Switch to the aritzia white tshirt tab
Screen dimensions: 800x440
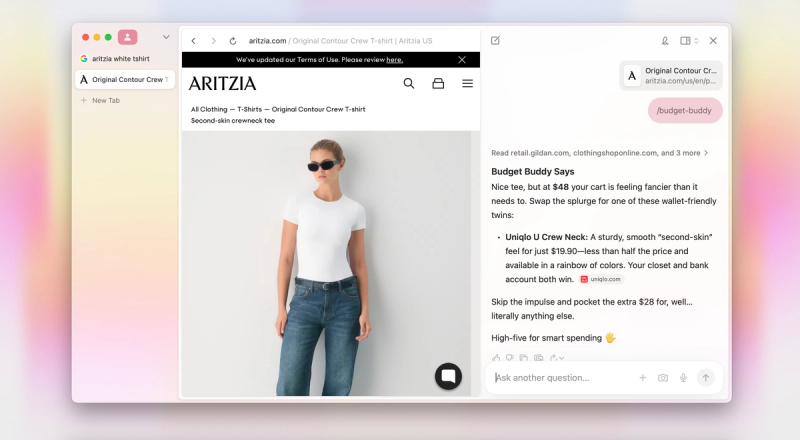tap(125, 59)
